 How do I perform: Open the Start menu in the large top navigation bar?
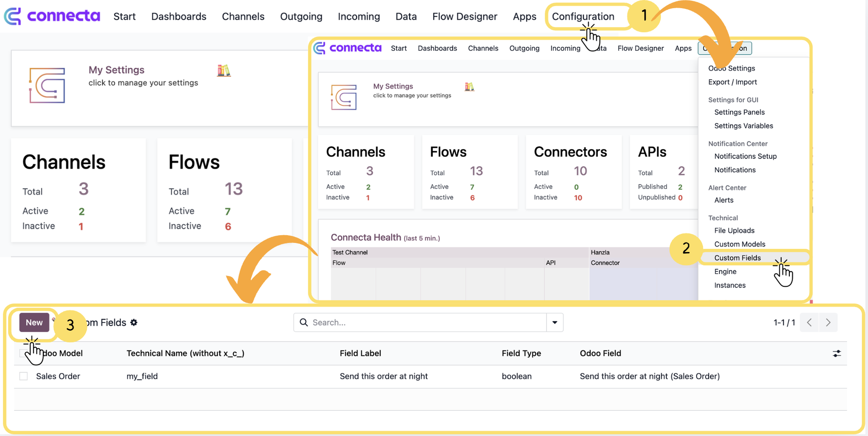pos(124,16)
